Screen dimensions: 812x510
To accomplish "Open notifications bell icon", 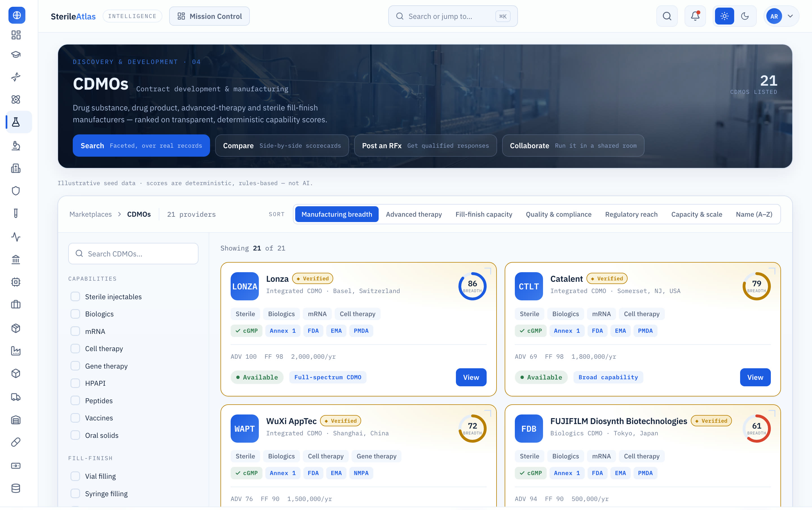I will [695, 16].
